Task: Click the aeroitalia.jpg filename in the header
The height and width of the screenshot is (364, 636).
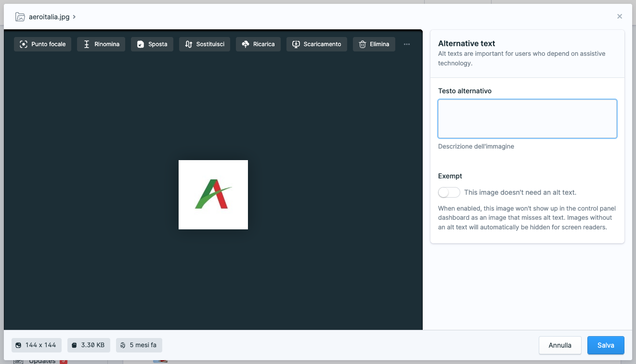Action: pos(49,17)
